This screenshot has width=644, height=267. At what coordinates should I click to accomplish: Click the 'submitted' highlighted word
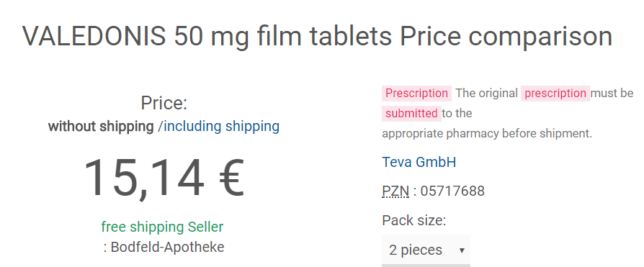(x=411, y=114)
